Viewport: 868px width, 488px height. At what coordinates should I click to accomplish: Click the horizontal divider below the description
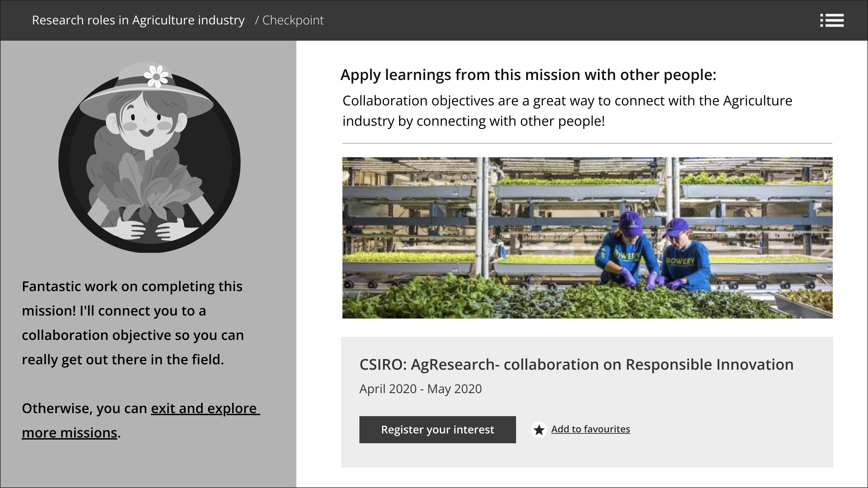(x=587, y=143)
